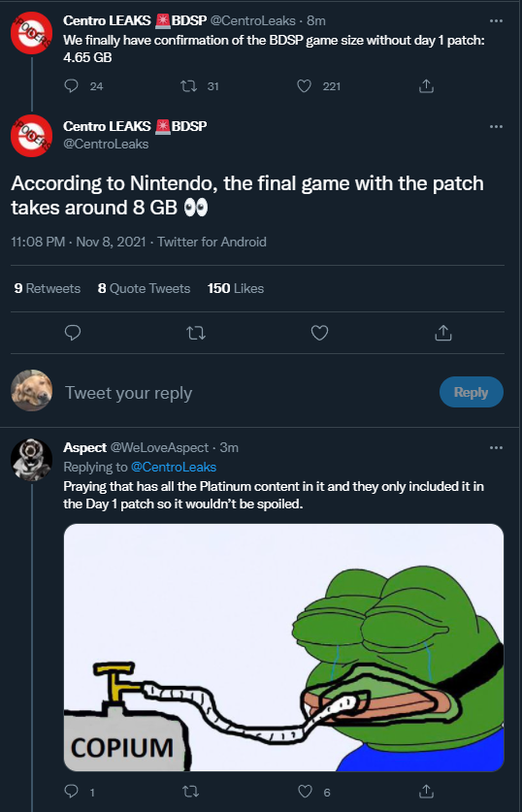The width and height of the screenshot is (522, 812).
Task: Like the main 8 GB patch tweet
Action: point(319,333)
